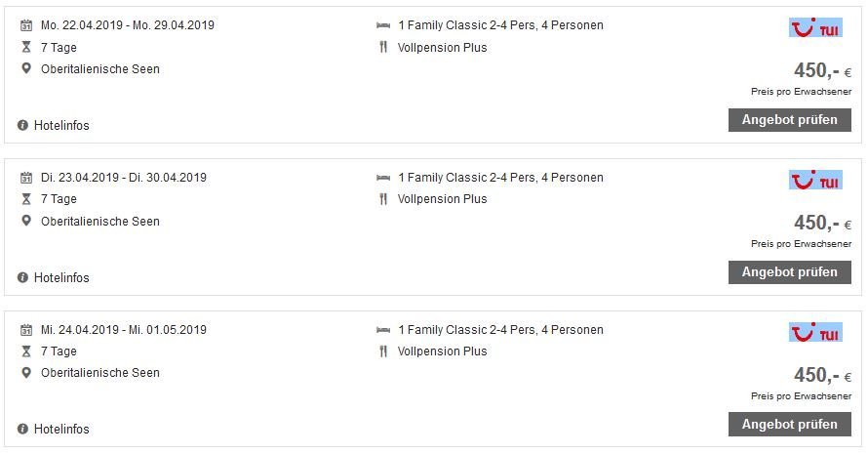Click the hourglass icon in the 23.04.2019 offer
Image resolution: width=868 pixels, height=454 pixels.
pos(26,199)
